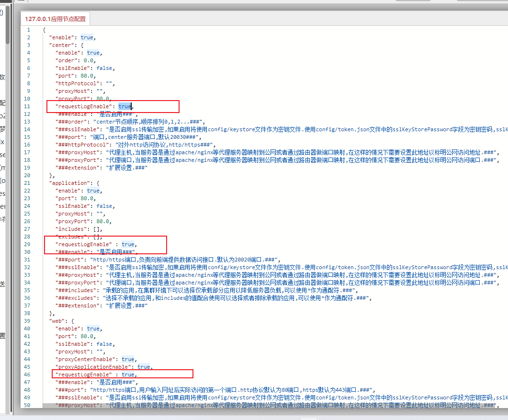508x420 pixels.
Task: Click the "port" key on line 23
Action: [65, 198]
